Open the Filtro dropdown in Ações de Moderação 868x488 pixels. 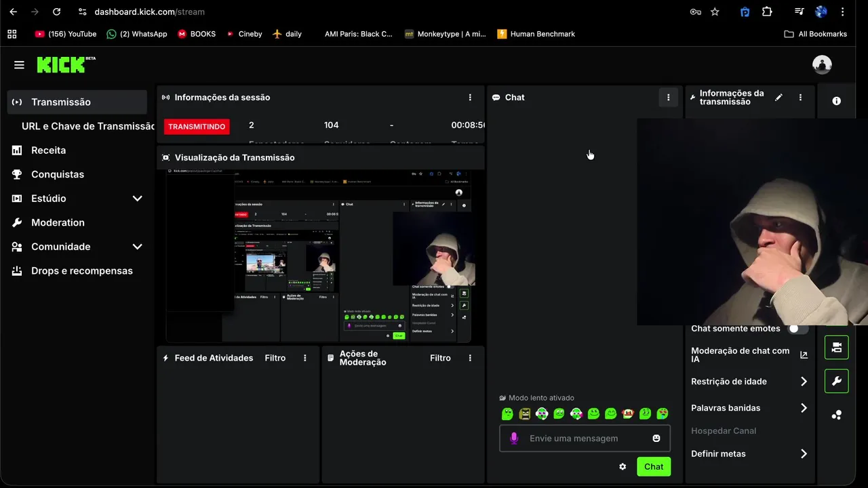click(440, 358)
